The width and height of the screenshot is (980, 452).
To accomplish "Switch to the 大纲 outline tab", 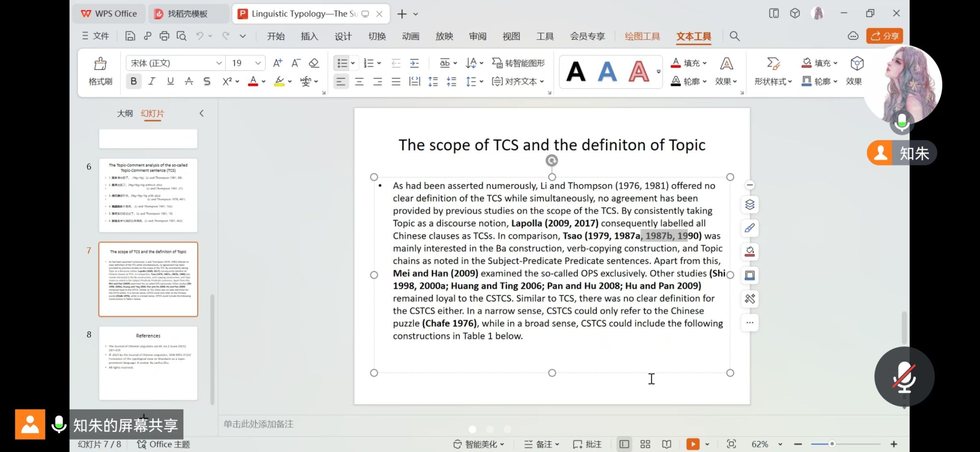I will [x=125, y=113].
